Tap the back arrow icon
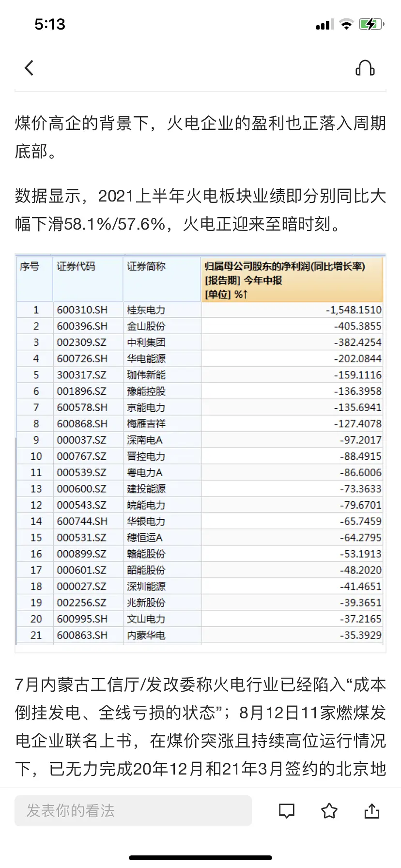401x868 pixels. (x=29, y=68)
